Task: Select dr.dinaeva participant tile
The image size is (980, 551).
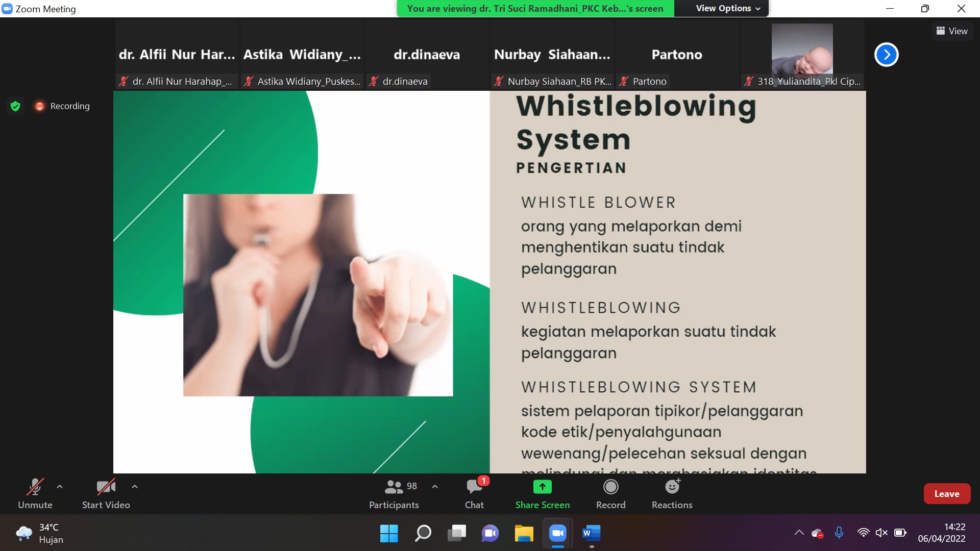Action: pos(427,55)
